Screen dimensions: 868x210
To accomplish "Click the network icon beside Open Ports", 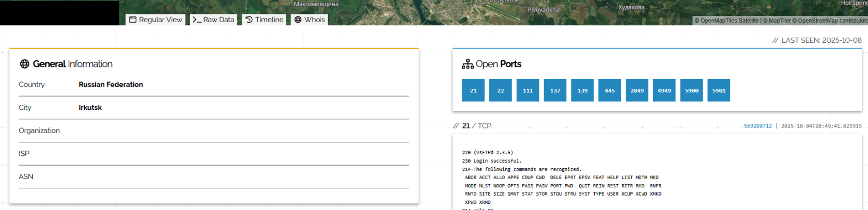I will [468, 64].
